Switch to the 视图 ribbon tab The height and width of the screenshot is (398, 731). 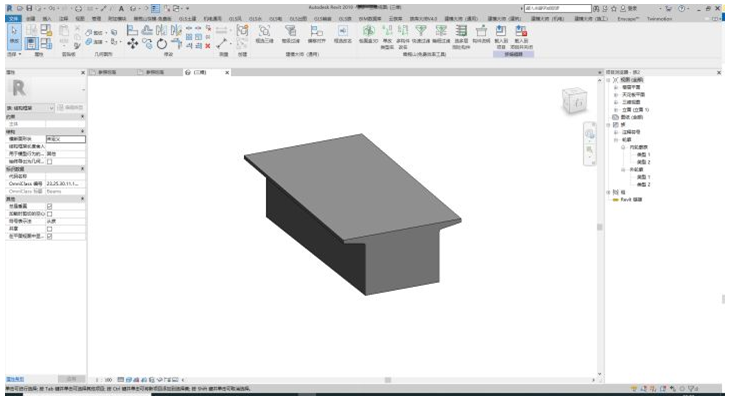80,19
